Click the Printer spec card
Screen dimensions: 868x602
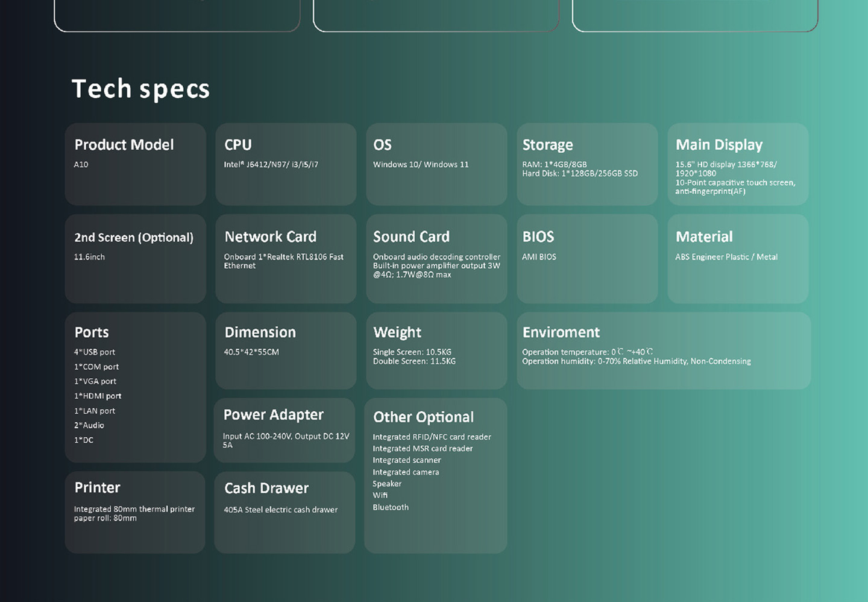pos(135,512)
